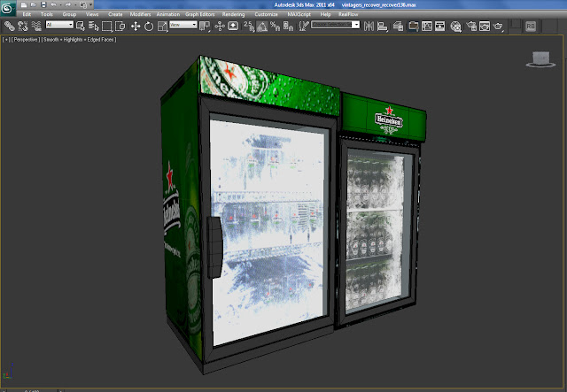Click the Open File icon in quick access toolbar
The height and width of the screenshot is (392, 567).
coord(34,5)
